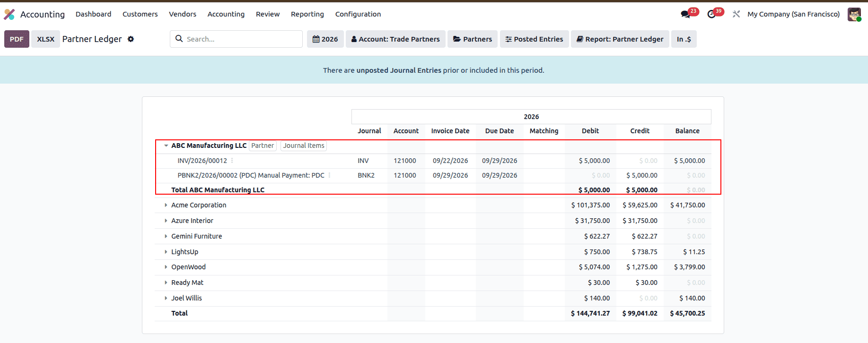The height and width of the screenshot is (343, 868).
Task: Click the debug tools wrench icon
Action: pos(736,14)
